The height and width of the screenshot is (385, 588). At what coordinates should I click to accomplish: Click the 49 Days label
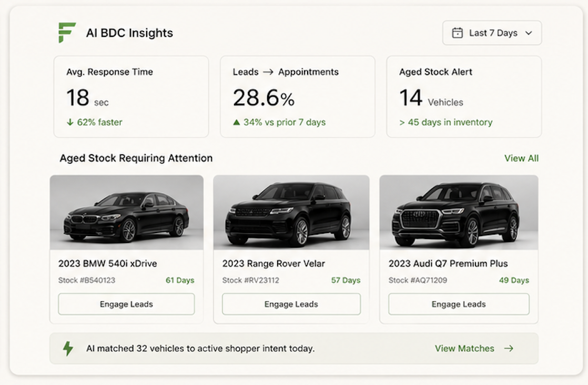pos(514,280)
